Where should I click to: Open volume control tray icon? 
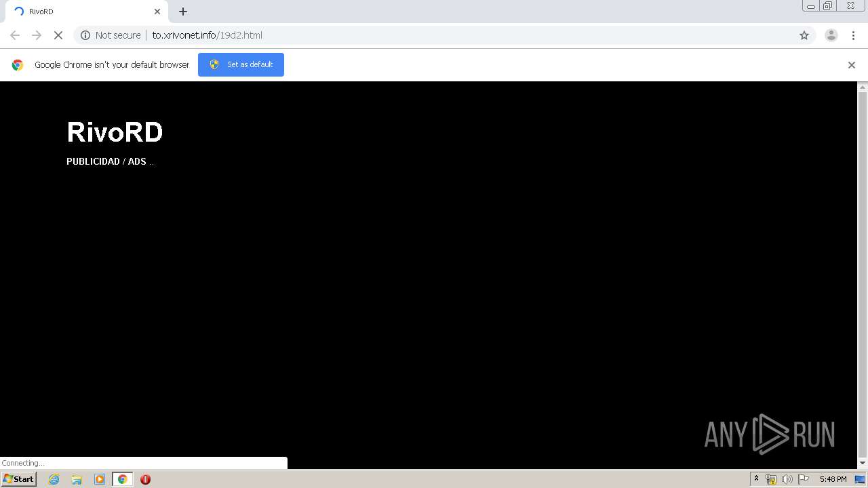coord(787,479)
